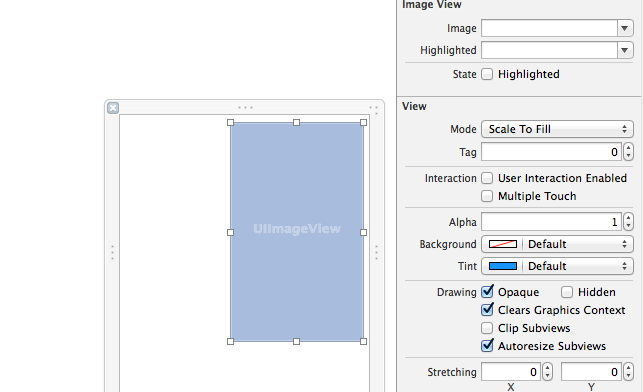Uncheck Clears Graphics Context checkbox
643x392 pixels.
[x=487, y=310]
